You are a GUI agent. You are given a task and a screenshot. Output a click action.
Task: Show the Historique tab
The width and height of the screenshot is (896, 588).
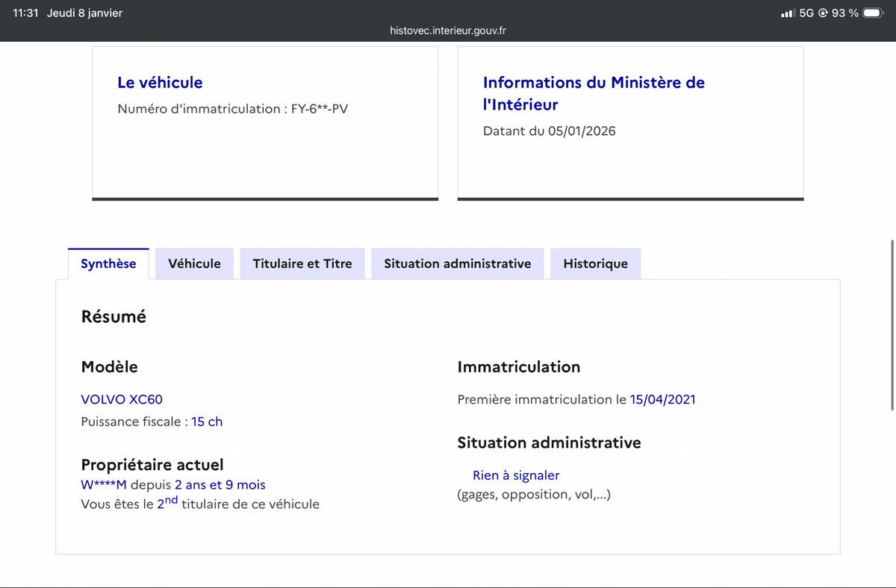(595, 263)
